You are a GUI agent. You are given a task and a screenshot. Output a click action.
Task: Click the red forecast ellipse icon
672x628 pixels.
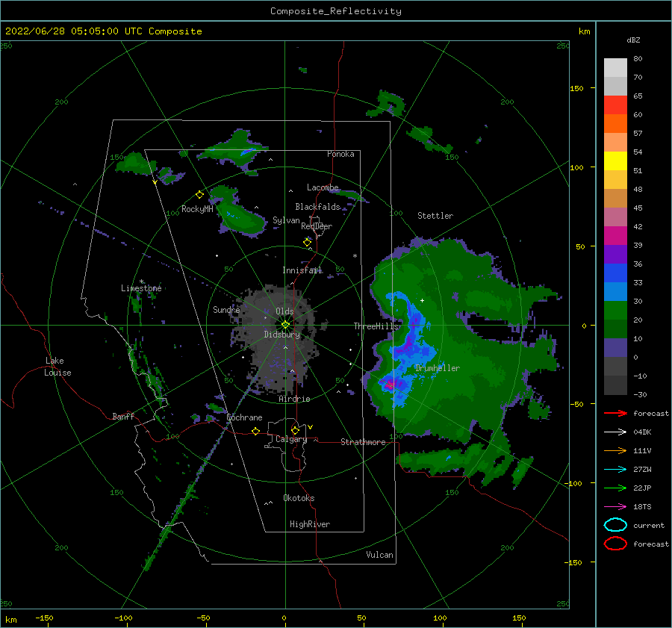tap(615, 544)
